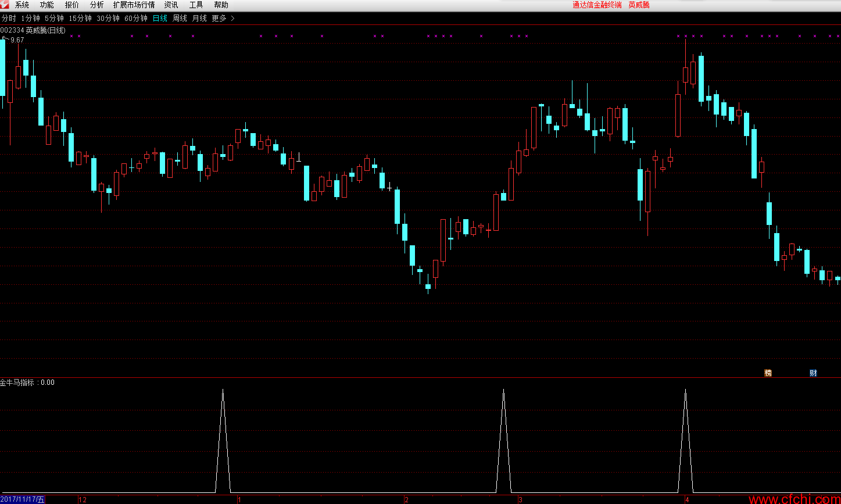Image resolution: width=841 pixels, height=504 pixels.
Task: Open the 功能 menu
Action: [x=47, y=5]
